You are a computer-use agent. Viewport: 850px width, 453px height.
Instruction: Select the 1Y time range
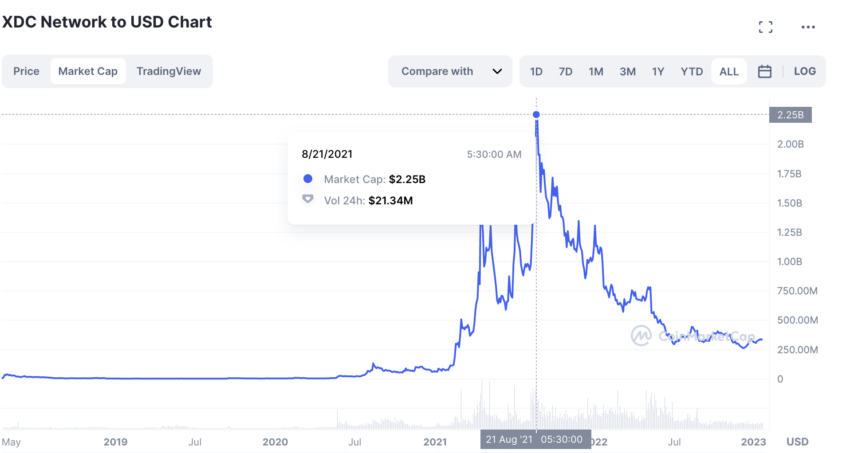click(x=658, y=71)
